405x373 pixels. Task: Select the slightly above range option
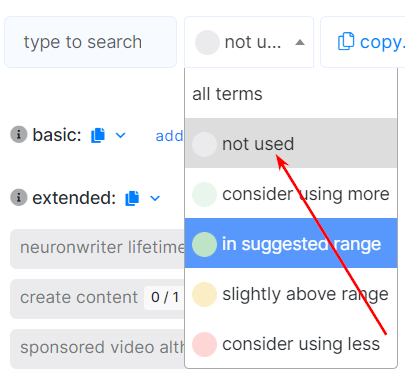[x=291, y=294]
